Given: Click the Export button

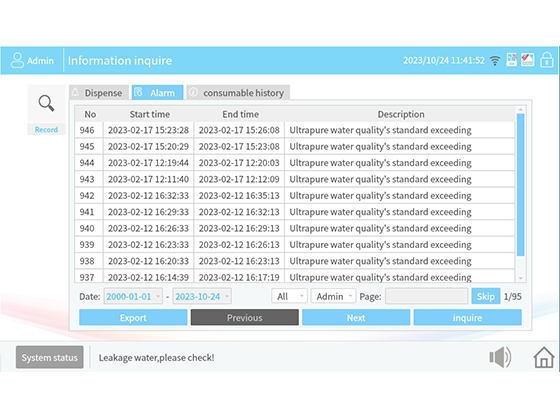Looking at the screenshot, I should tap(133, 318).
